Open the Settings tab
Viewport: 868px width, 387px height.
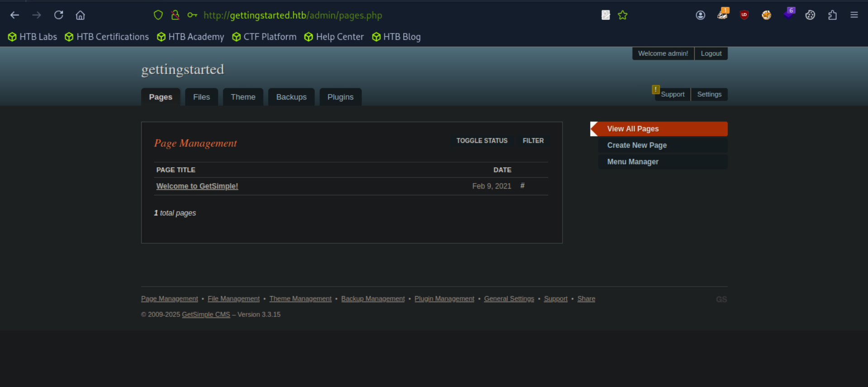[x=709, y=94]
